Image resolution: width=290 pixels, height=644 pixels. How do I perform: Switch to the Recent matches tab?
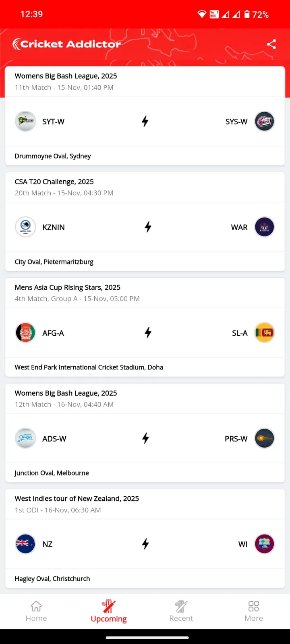(181, 611)
